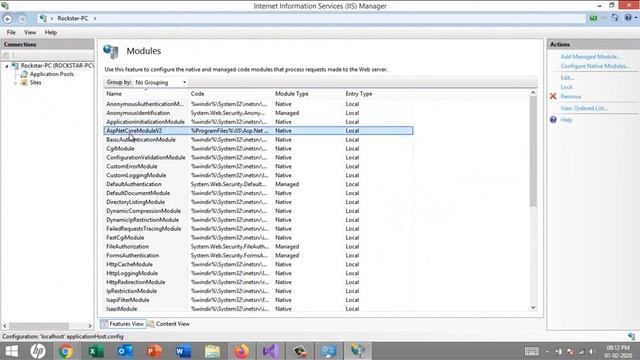Click the red Remove X icon
This screenshot has width=640, height=360.
coord(553,96)
